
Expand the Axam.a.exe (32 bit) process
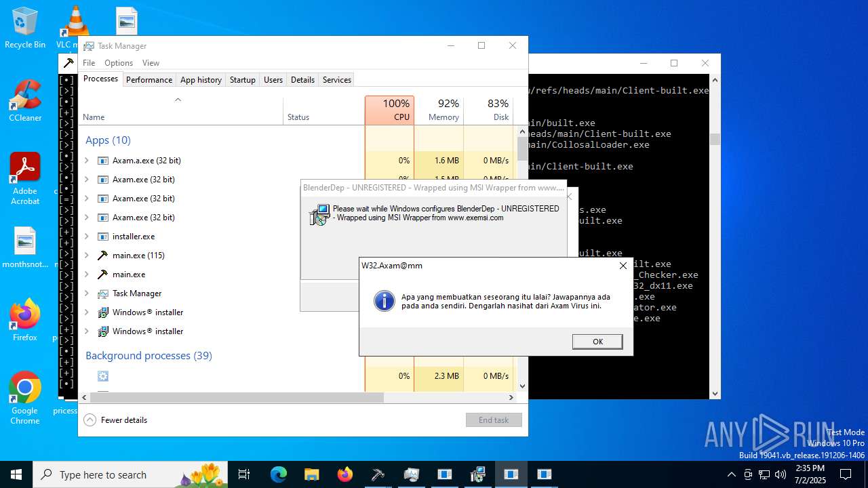pyautogui.click(x=86, y=161)
